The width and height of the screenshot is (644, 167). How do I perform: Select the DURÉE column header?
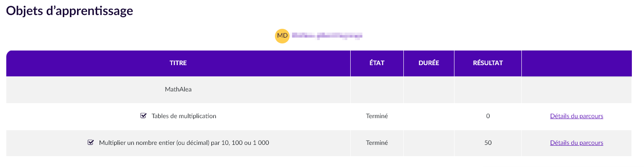pyautogui.click(x=429, y=63)
